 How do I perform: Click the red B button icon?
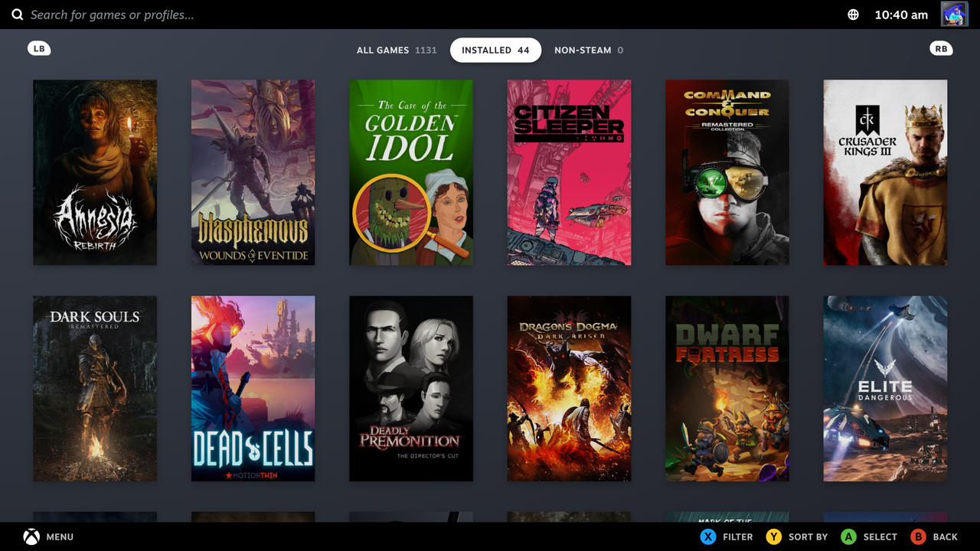coord(918,536)
